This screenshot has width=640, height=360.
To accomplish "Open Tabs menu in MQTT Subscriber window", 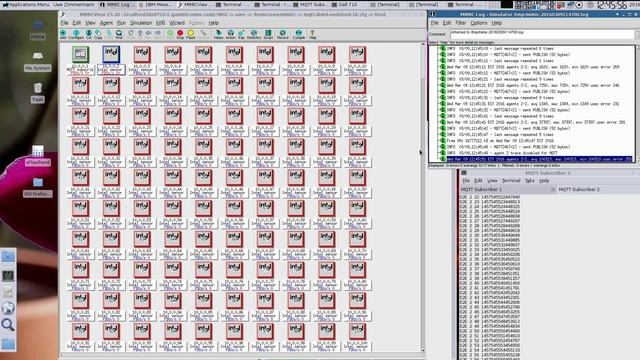I will 529,180.
